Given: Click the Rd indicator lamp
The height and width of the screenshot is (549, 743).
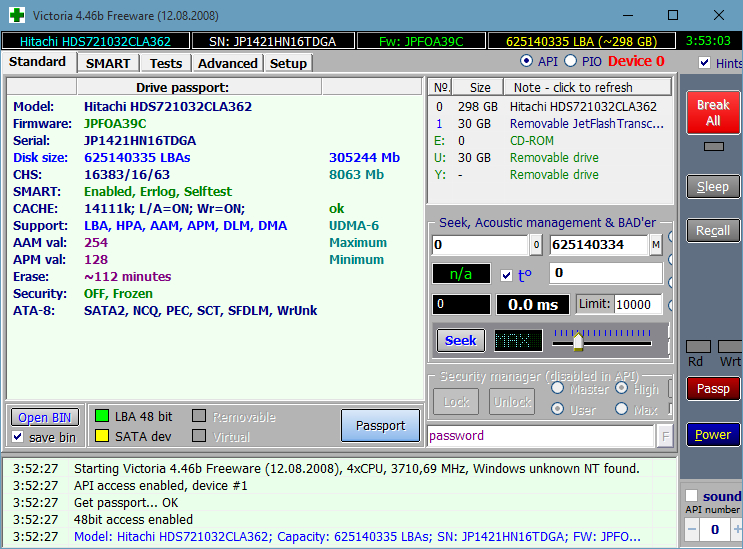Looking at the screenshot, I should point(698,346).
